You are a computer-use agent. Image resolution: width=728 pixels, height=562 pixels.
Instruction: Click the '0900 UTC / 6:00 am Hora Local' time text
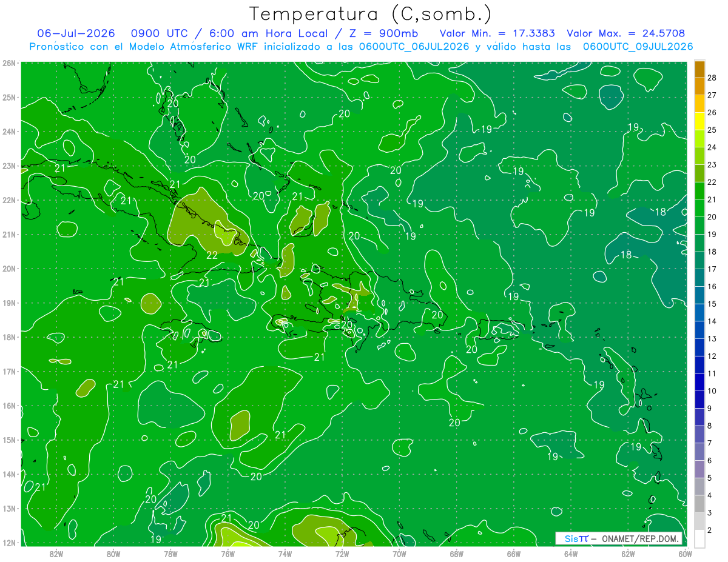(x=229, y=33)
